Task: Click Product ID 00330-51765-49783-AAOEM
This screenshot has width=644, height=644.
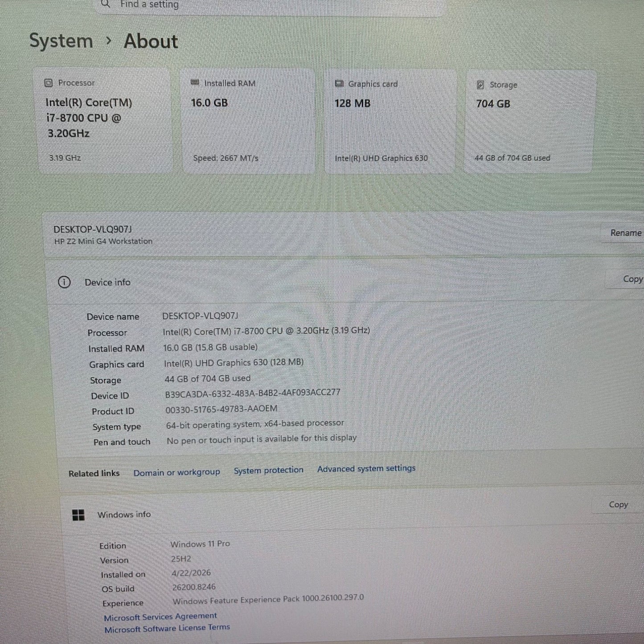Action: pos(222,409)
